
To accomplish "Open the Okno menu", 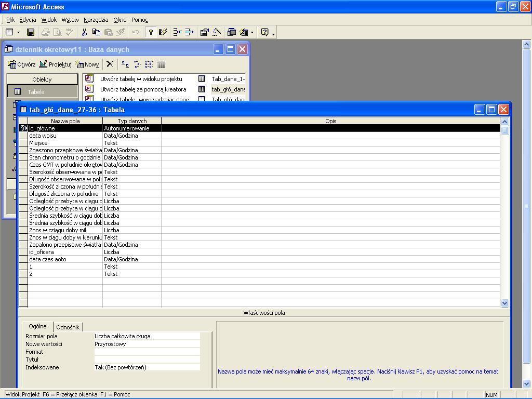I will [x=120, y=20].
